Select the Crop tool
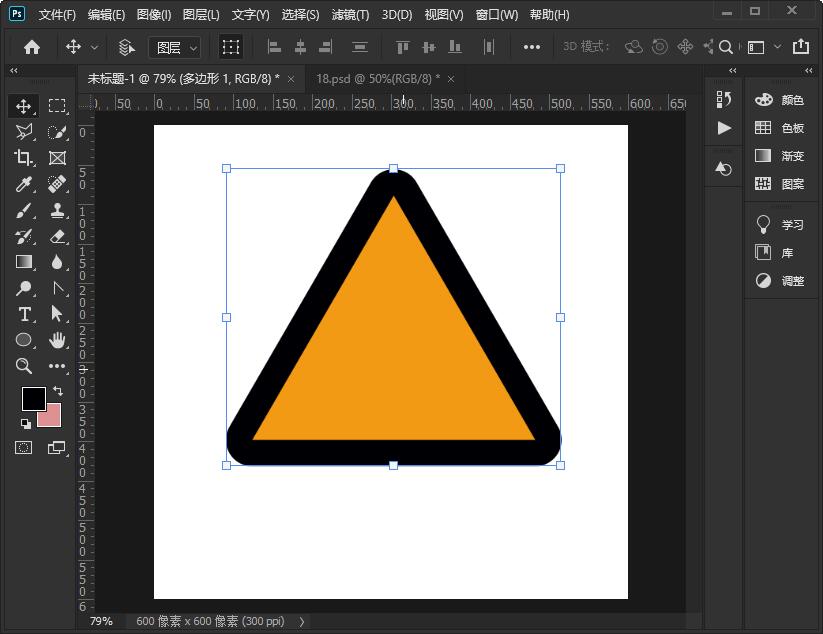 point(24,158)
